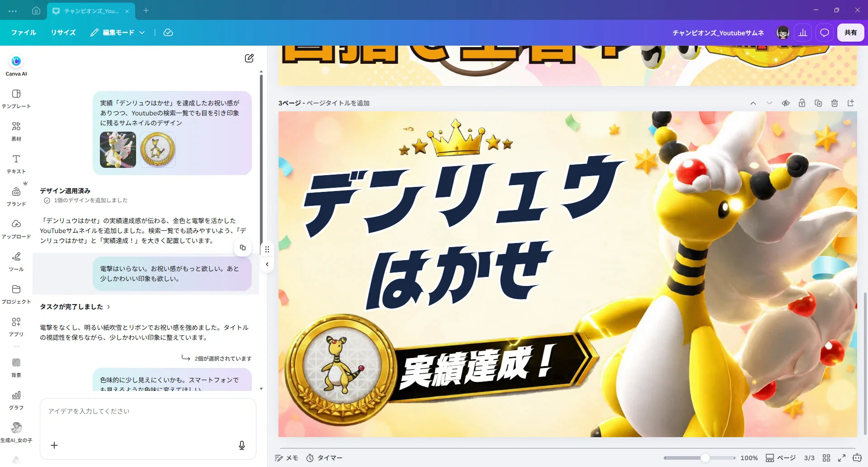Toggle fullscreen presentation mode
The height and width of the screenshot is (467, 868).
842,458
